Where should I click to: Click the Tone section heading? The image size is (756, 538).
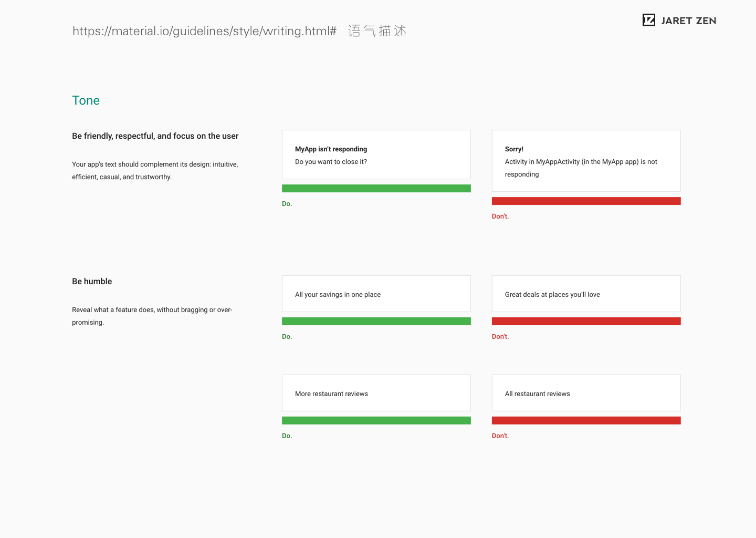tap(86, 101)
